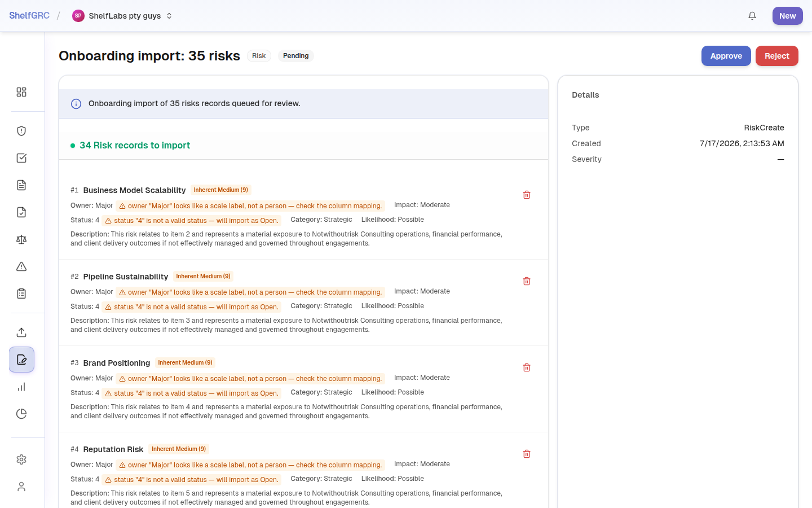
Task: Click the Pending status badge
Action: coord(296,56)
